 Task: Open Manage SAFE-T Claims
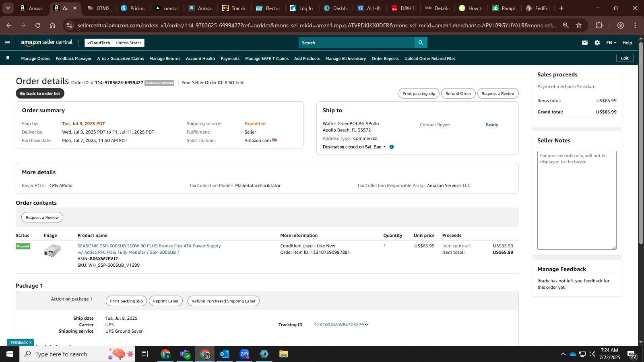click(267, 59)
